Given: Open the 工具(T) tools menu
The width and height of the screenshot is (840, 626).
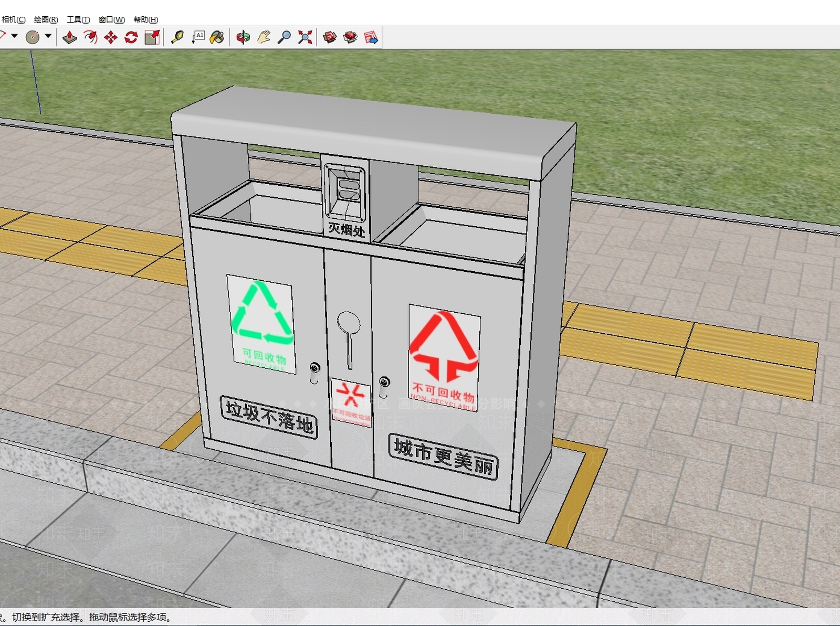Looking at the screenshot, I should (x=78, y=19).
